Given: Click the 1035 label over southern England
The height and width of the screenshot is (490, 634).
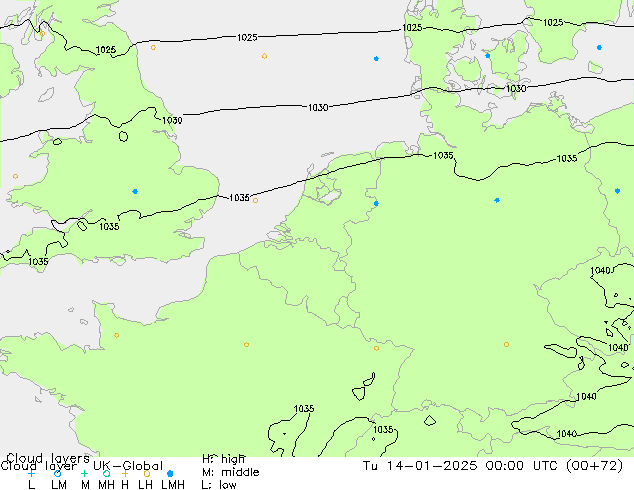Looking at the screenshot, I should pos(109,226).
